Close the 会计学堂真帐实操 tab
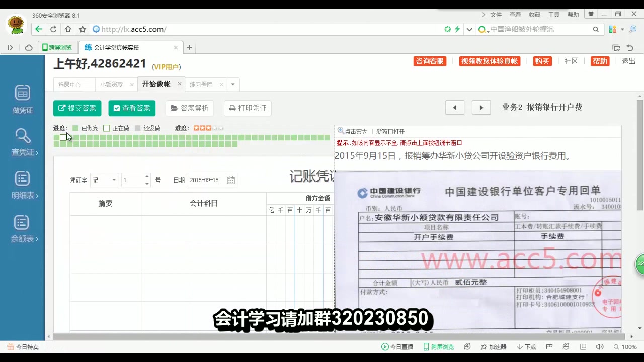The image size is (644, 362). click(x=176, y=48)
